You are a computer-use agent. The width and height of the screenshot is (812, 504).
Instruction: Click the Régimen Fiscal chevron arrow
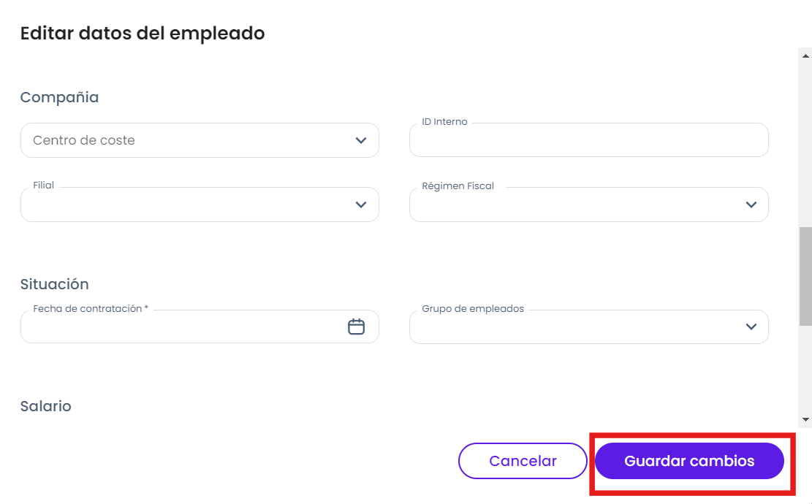click(751, 205)
